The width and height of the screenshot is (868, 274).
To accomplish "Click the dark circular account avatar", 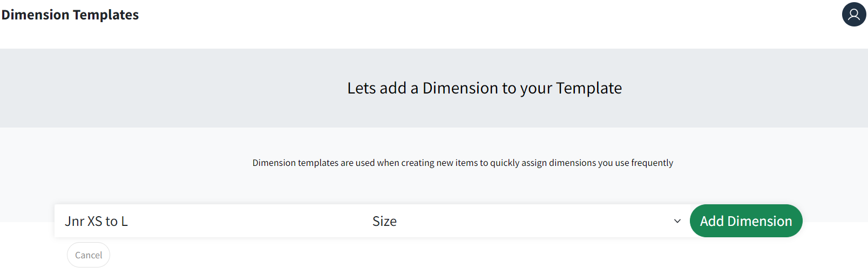I will 854,14.
